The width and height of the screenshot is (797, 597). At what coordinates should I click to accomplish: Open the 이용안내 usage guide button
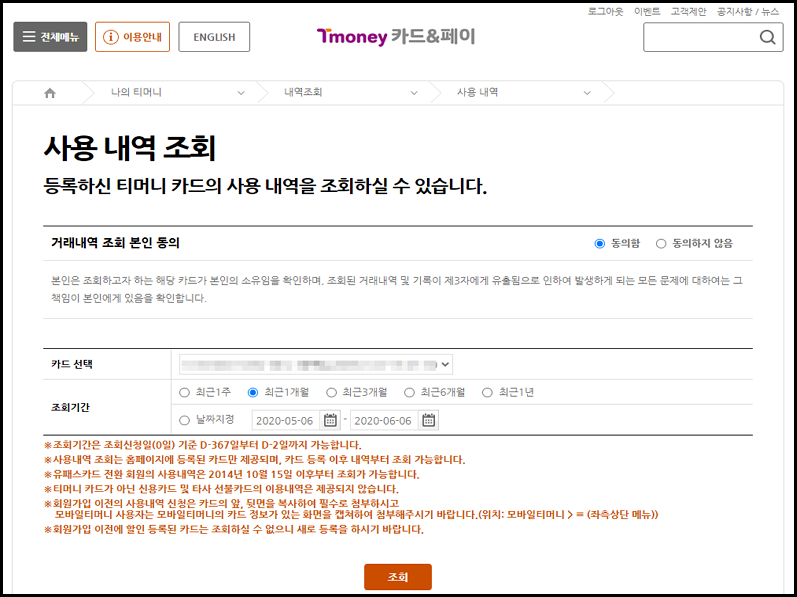coord(132,37)
